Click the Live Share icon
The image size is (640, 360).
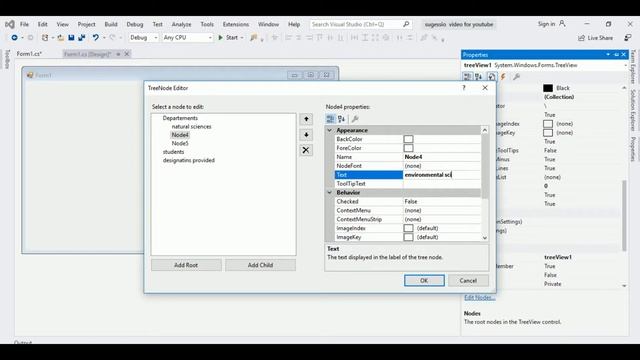point(581,38)
